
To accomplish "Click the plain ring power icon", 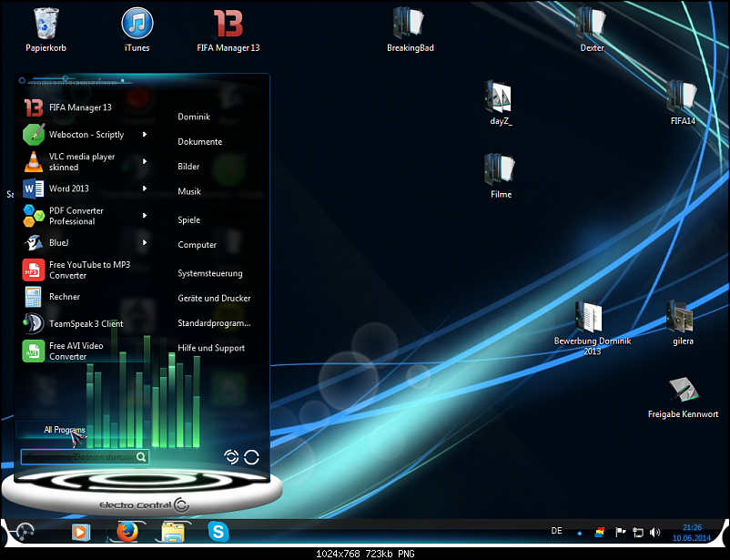I will 251,457.
